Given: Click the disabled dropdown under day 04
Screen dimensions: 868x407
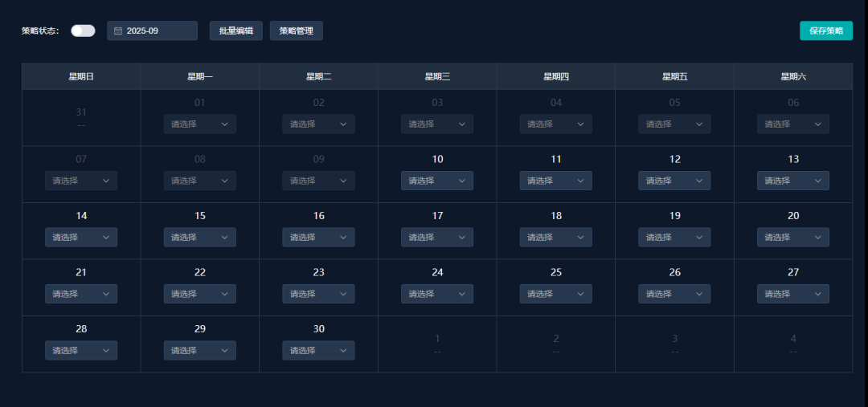Looking at the screenshot, I should (556, 124).
